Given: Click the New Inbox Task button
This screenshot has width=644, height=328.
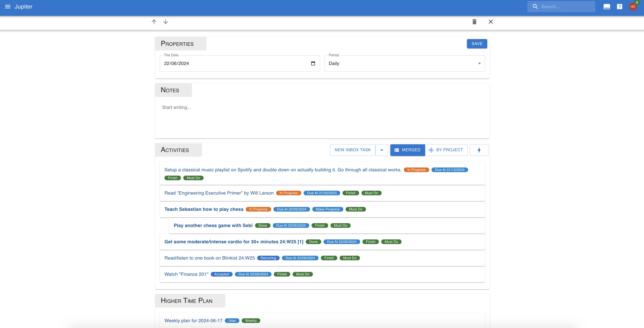Looking at the screenshot, I should (x=352, y=150).
